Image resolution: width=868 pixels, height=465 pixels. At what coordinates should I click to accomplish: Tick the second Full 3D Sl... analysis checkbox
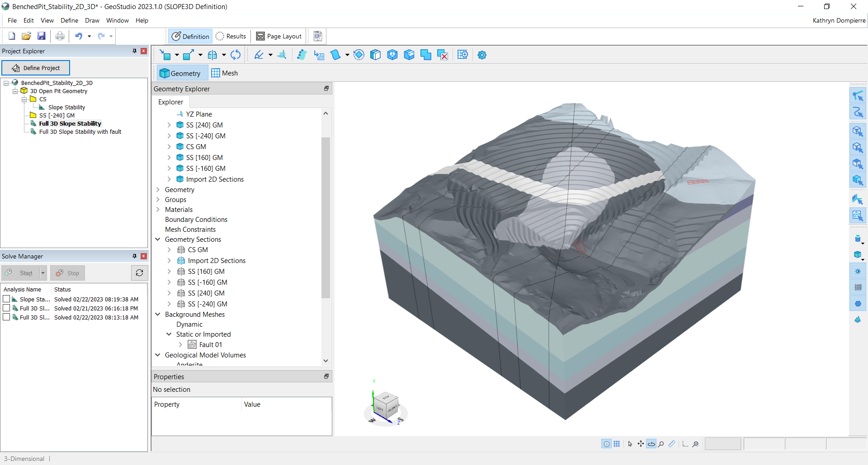pos(6,308)
